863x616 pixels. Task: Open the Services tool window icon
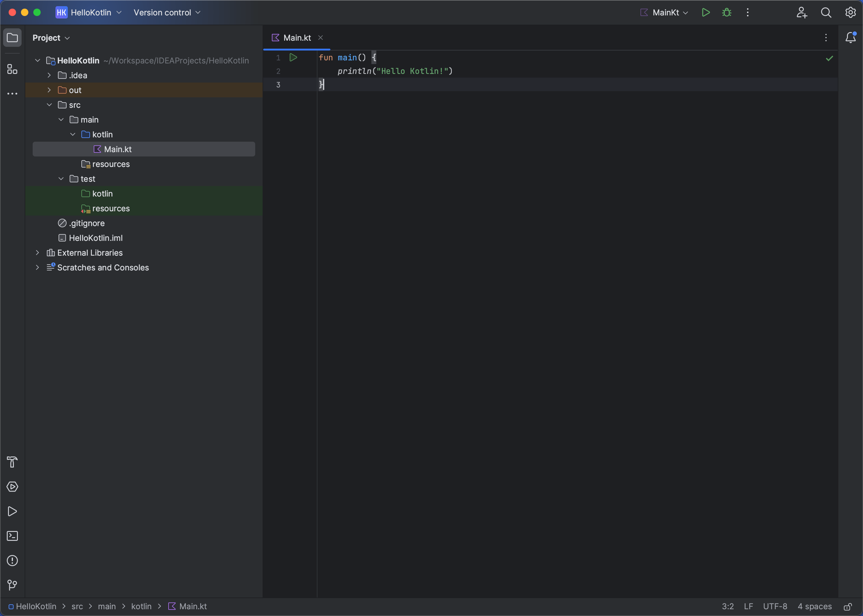click(12, 487)
